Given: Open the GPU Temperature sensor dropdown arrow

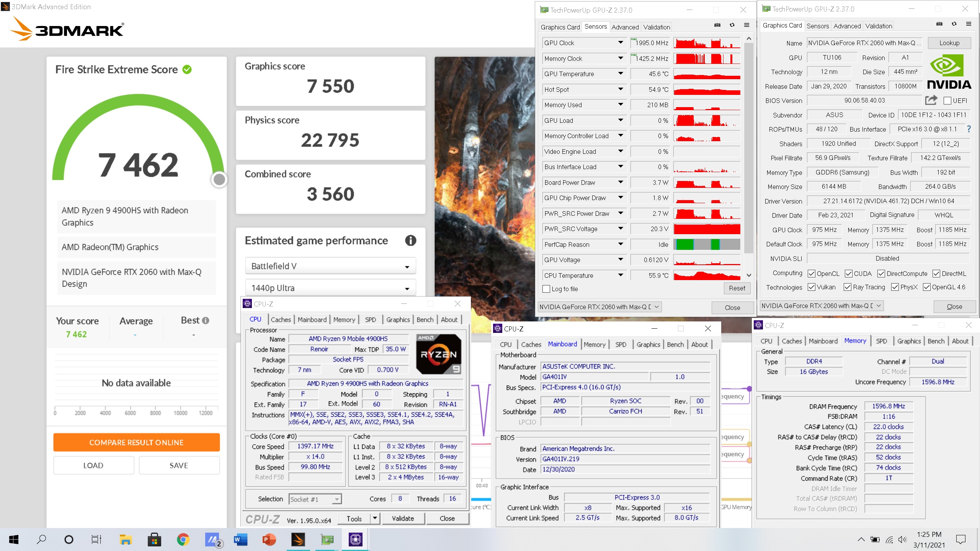Looking at the screenshot, I should point(621,74).
